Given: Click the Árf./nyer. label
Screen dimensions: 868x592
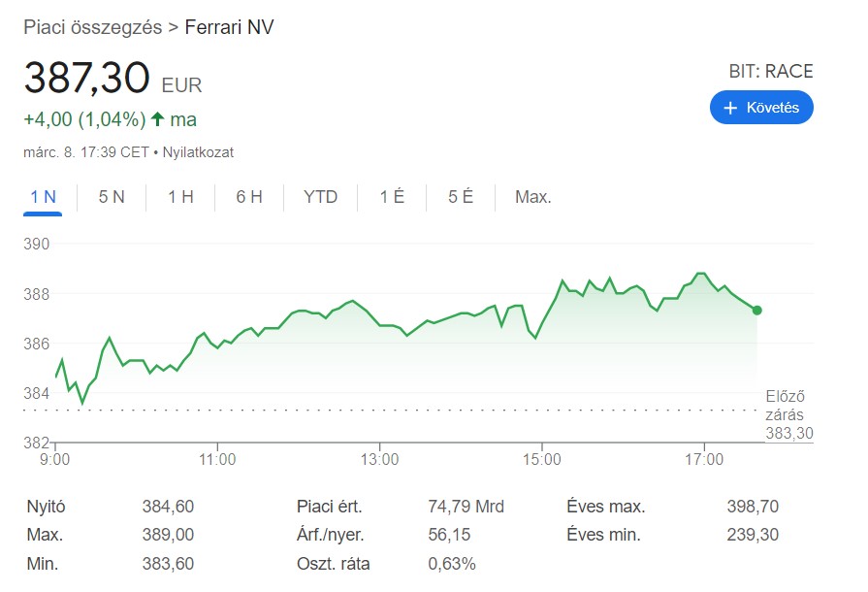Looking at the screenshot, I should click(x=331, y=535).
